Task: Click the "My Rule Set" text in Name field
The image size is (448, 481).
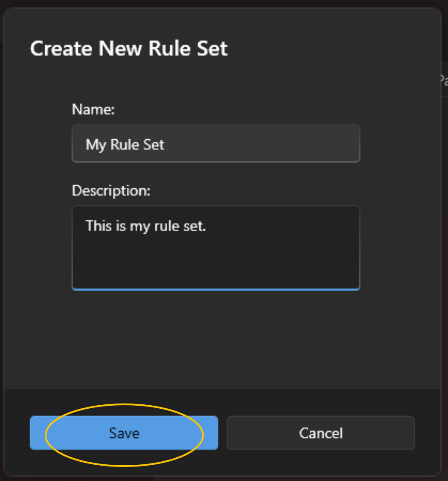Action: (x=125, y=144)
